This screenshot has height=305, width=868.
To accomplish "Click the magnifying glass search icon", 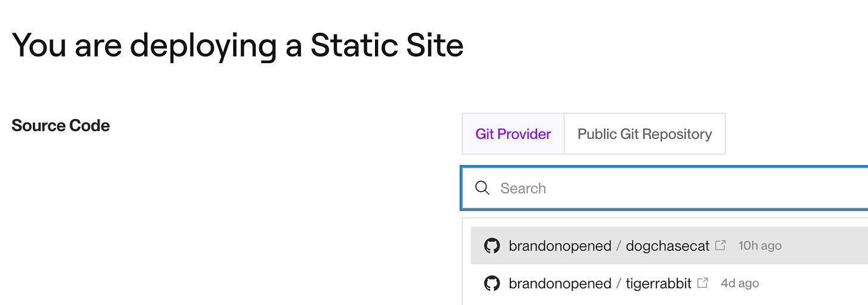I will [x=482, y=188].
